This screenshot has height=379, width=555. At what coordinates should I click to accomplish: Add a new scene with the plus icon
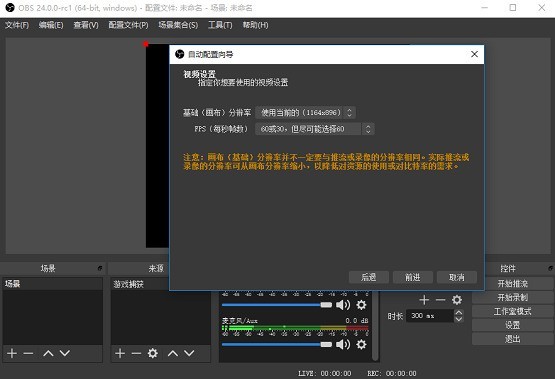tap(12, 353)
